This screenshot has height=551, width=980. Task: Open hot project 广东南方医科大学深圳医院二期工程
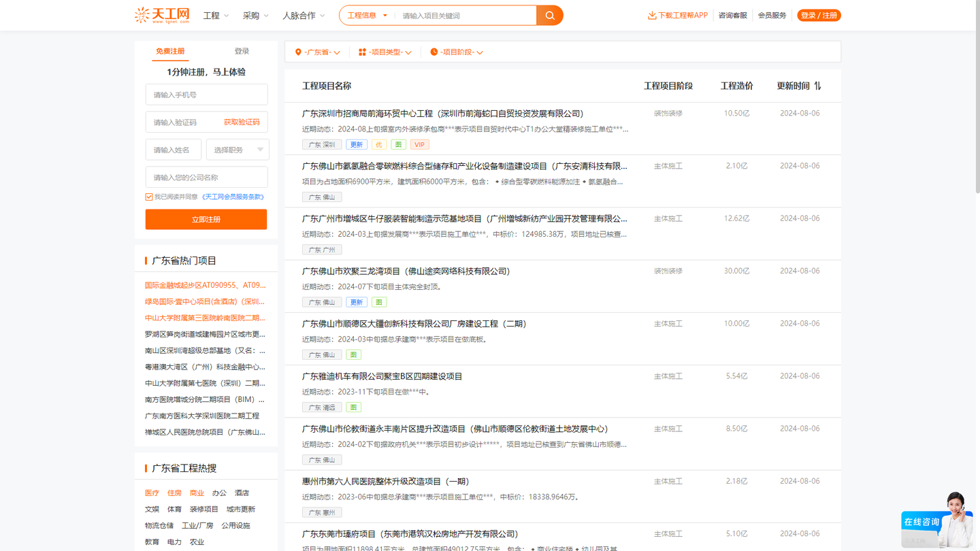[202, 416]
